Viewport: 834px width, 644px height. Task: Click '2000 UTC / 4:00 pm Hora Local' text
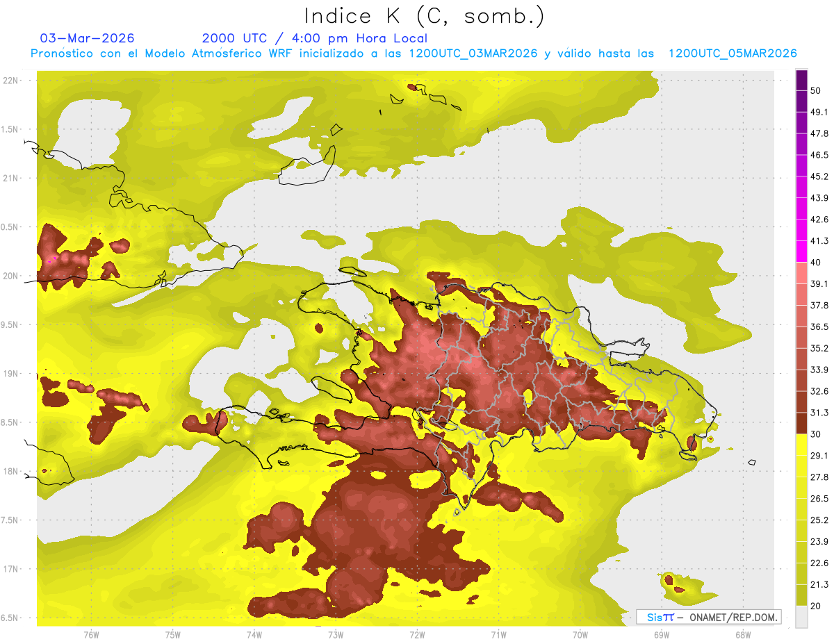point(315,38)
